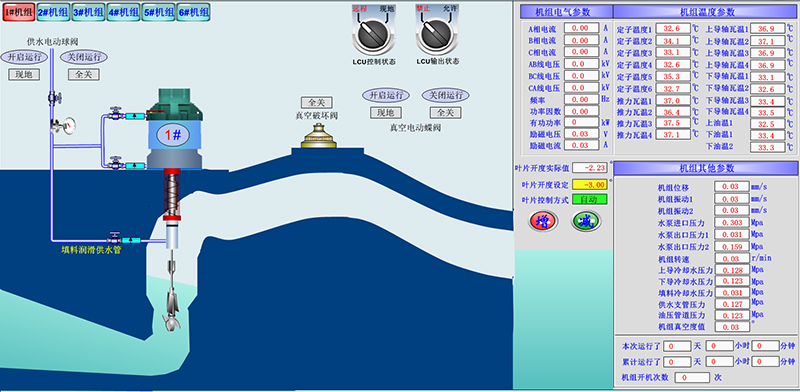
Task: Click the 全关 indicator above 真空破坏阀
Action: pyautogui.click(x=316, y=103)
